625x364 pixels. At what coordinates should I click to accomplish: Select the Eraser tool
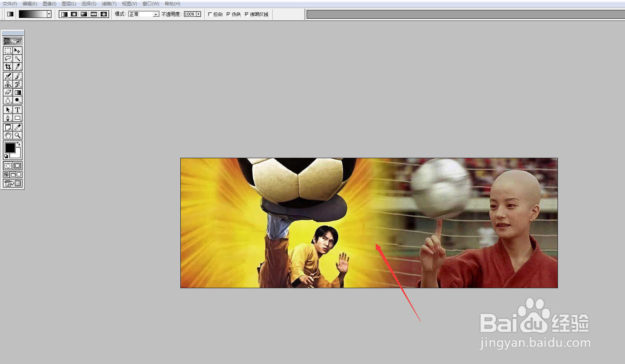click(x=8, y=92)
